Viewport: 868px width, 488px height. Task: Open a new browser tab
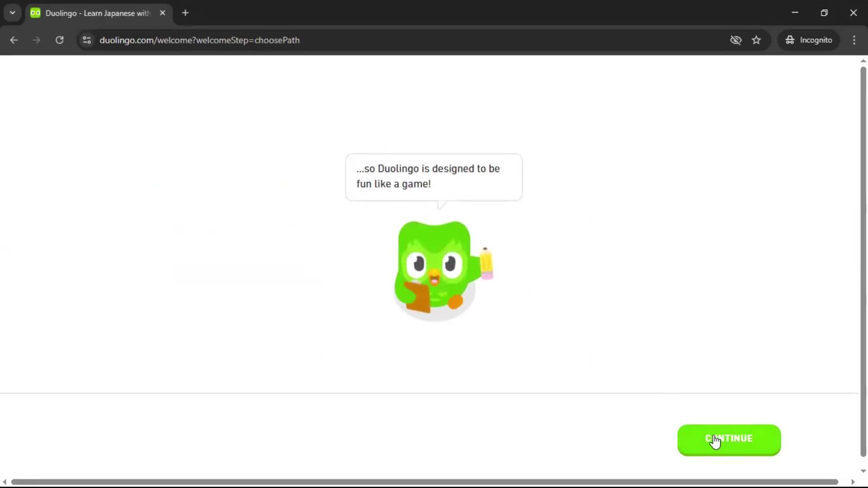tap(185, 13)
